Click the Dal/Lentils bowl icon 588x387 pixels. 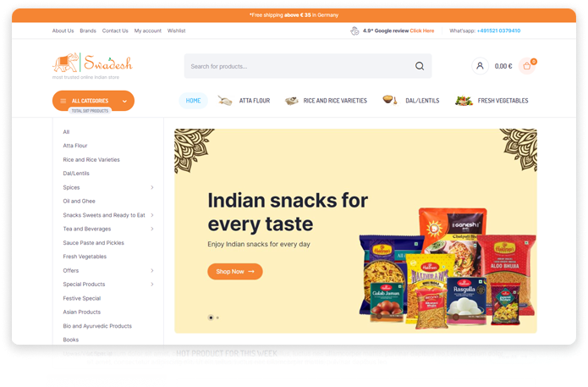390,100
